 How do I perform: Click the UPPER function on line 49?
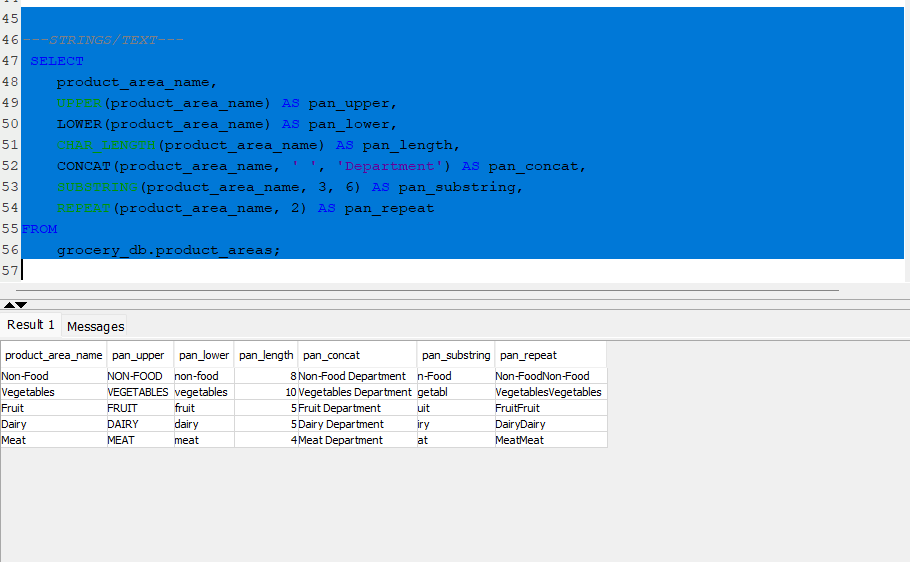click(79, 103)
